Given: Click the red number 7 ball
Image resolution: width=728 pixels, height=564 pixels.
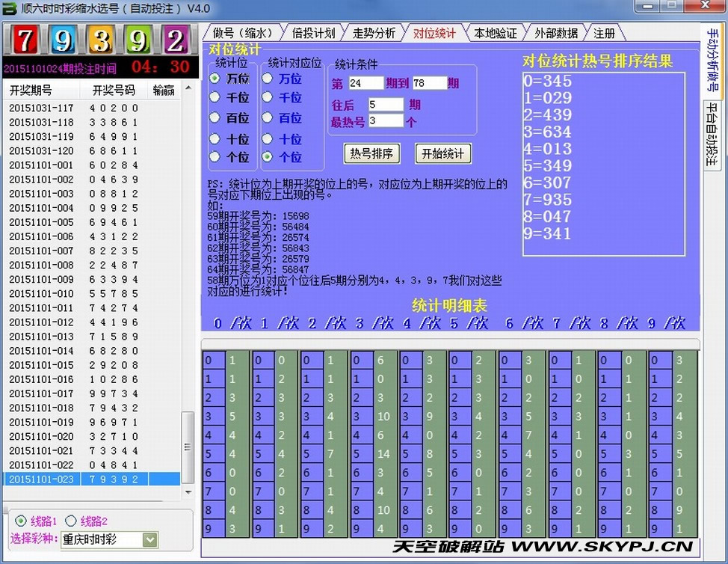Looking at the screenshot, I should point(25,40).
